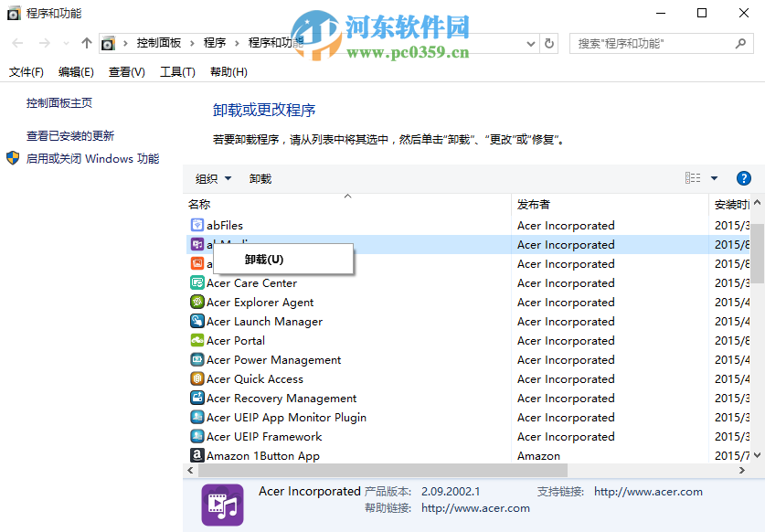The image size is (765, 532).
Task: Click the Acer Care Center icon
Action: [x=197, y=282]
